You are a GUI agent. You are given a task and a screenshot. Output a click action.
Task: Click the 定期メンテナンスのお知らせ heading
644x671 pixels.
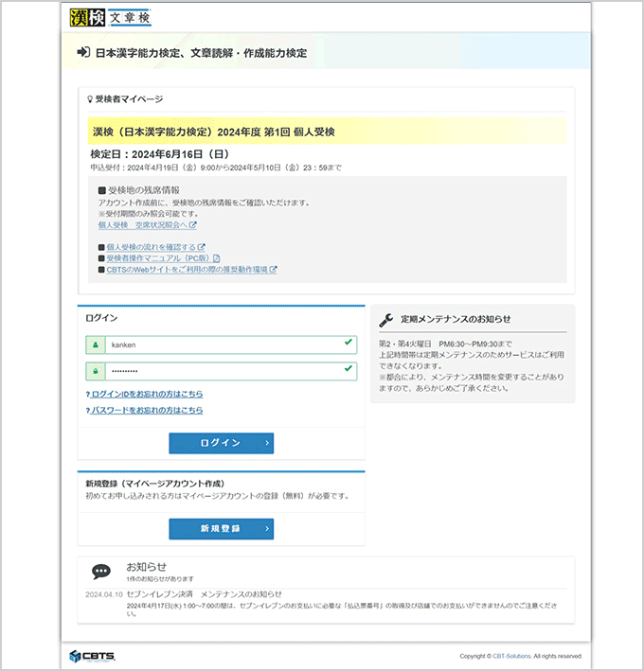pos(456,319)
